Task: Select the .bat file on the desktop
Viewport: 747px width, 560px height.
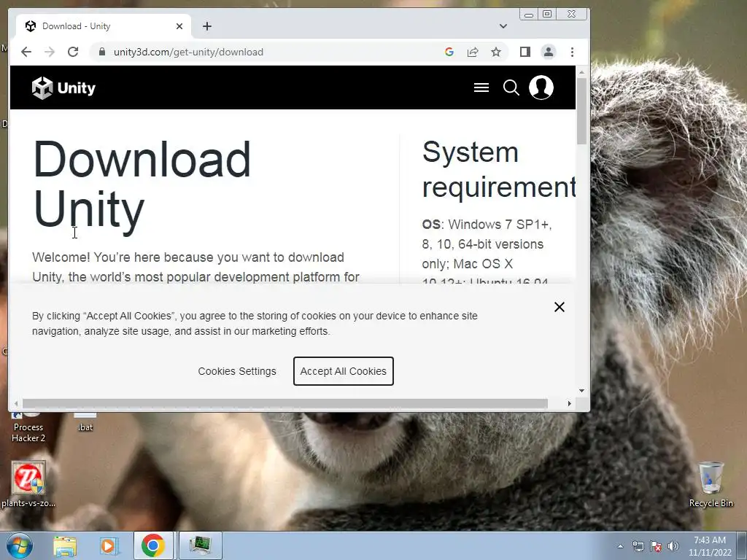Action: tap(85, 422)
